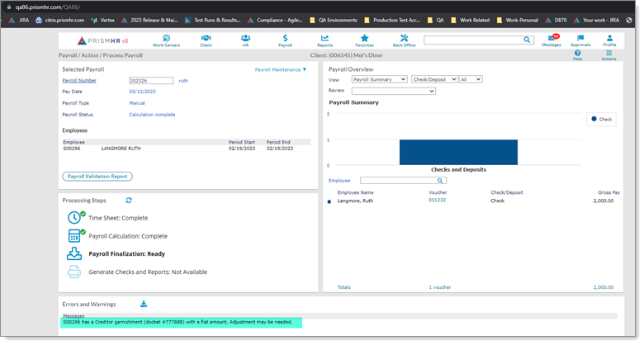The width and height of the screenshot is (644, 345).
Task: Click the Payroll Number input field
Action: pyautogui.click(x=151, y=81)
